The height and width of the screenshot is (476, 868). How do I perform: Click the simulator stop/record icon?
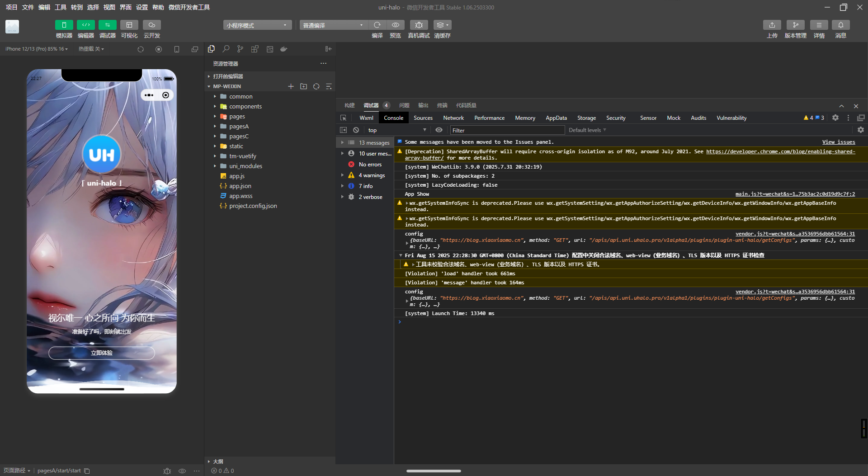click(x=159, y=49)
